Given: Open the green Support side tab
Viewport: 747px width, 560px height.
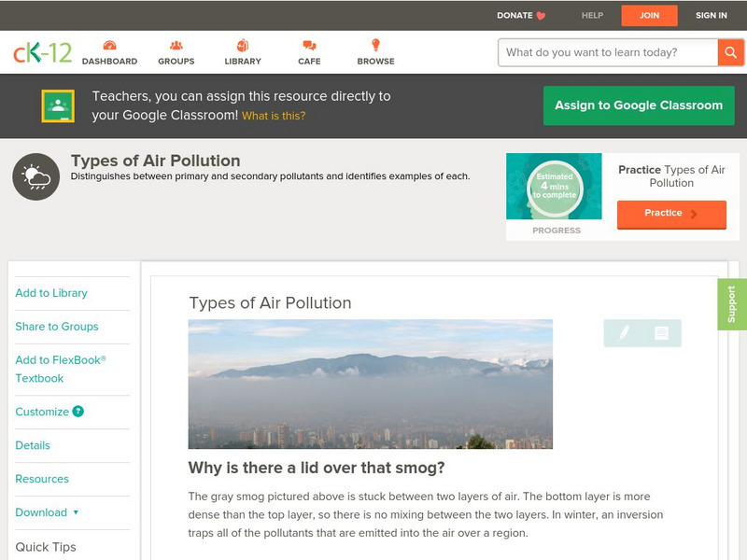Looking at the screenshot, I should pos(731,304).
